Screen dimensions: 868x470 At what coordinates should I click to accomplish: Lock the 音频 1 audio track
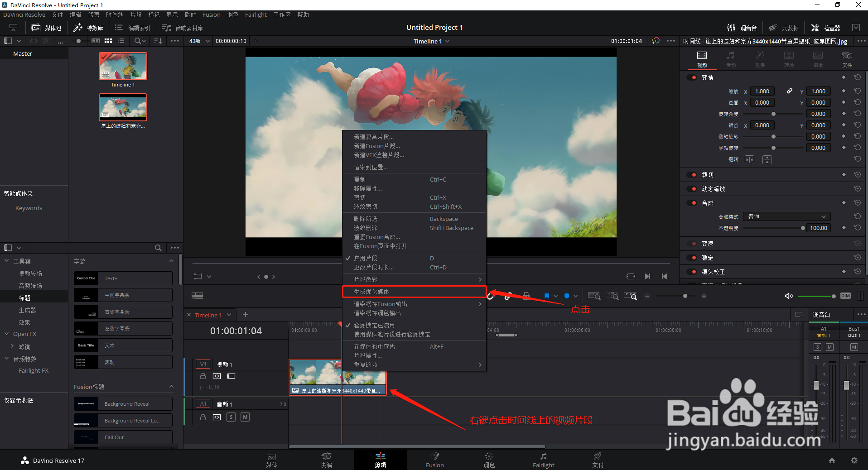[x=203, y=417]
